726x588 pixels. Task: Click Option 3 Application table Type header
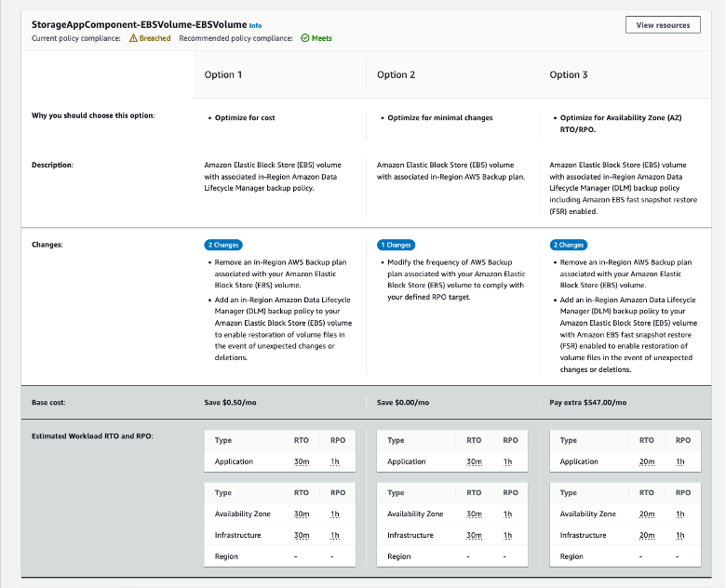click(569, 440)
